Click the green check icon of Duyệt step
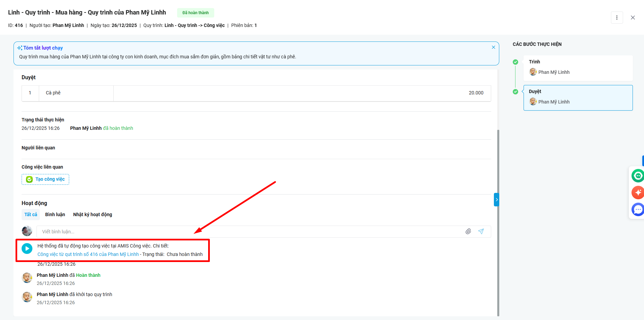This screenshot has height=320, width=644. (515, 92)
